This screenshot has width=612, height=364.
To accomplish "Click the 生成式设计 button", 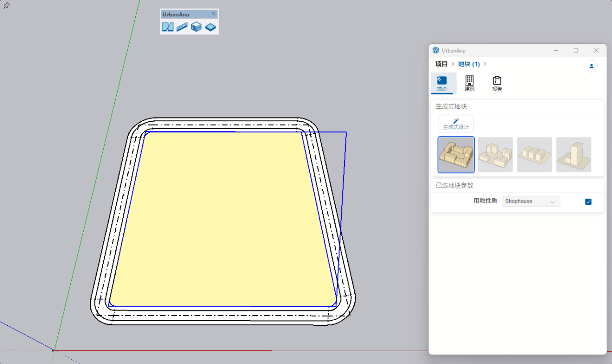I will point(456,124).
